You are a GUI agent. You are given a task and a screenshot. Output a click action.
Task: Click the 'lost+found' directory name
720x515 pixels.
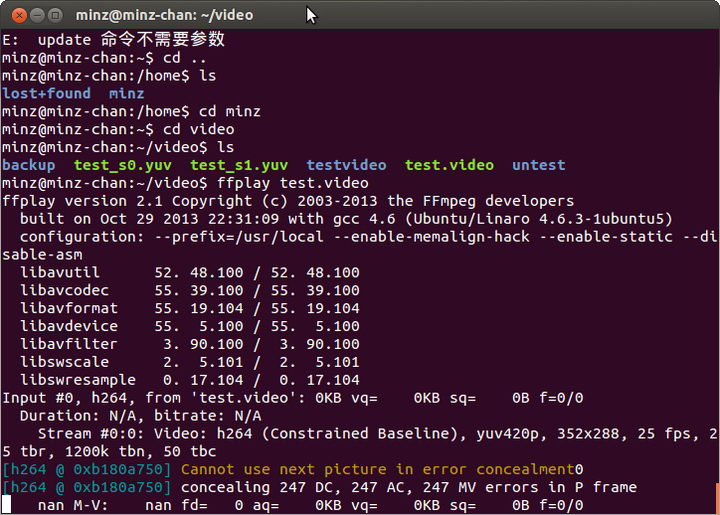[x=46, y=94]
